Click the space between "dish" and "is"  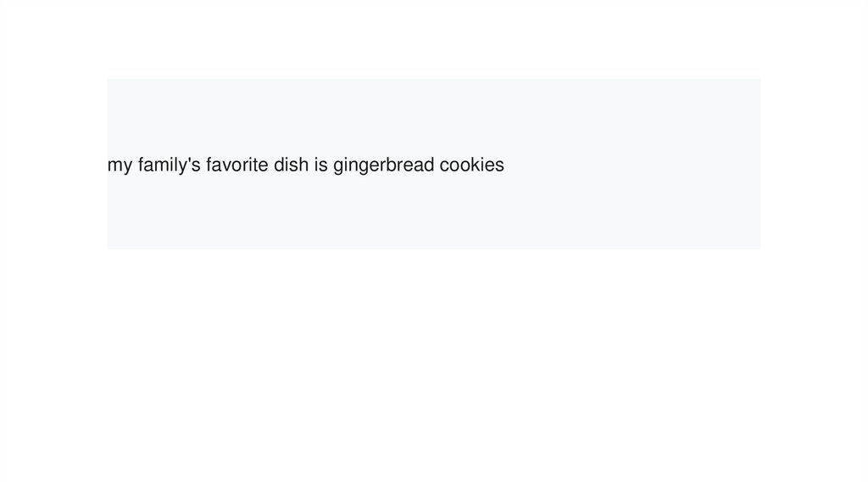[311, 165]
